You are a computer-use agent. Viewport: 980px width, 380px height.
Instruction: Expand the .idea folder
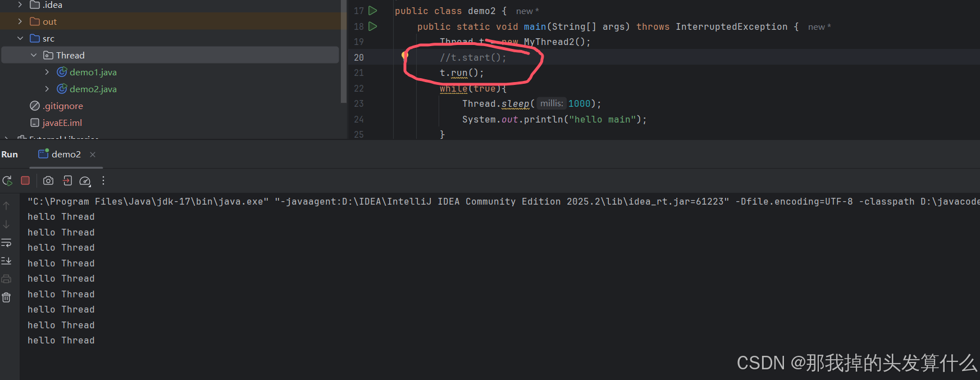[x=20, y=4]
